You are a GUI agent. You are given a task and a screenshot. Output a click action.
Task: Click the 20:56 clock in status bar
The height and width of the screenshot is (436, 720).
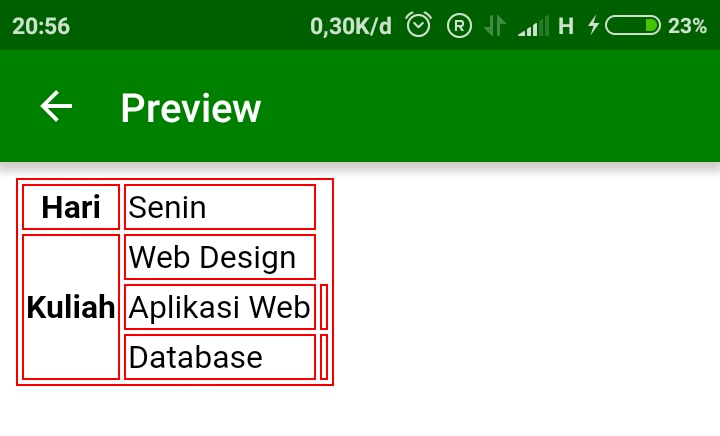[41, 26]
